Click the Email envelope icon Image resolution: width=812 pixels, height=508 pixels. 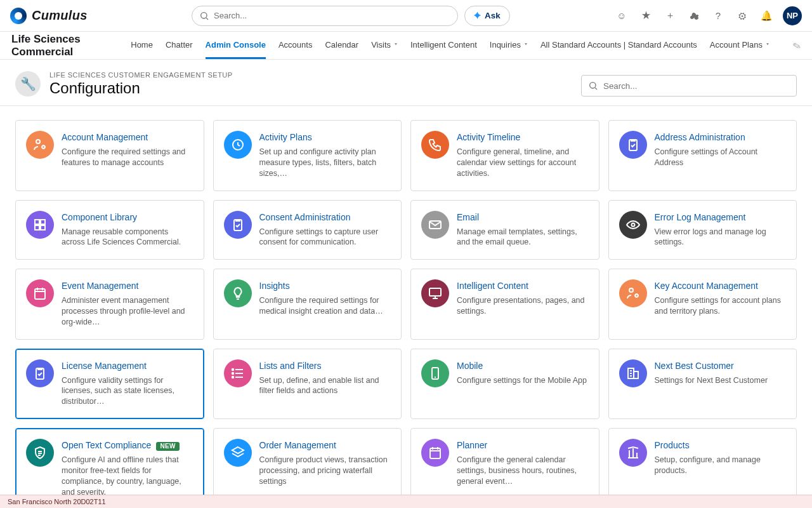point(435,225)
